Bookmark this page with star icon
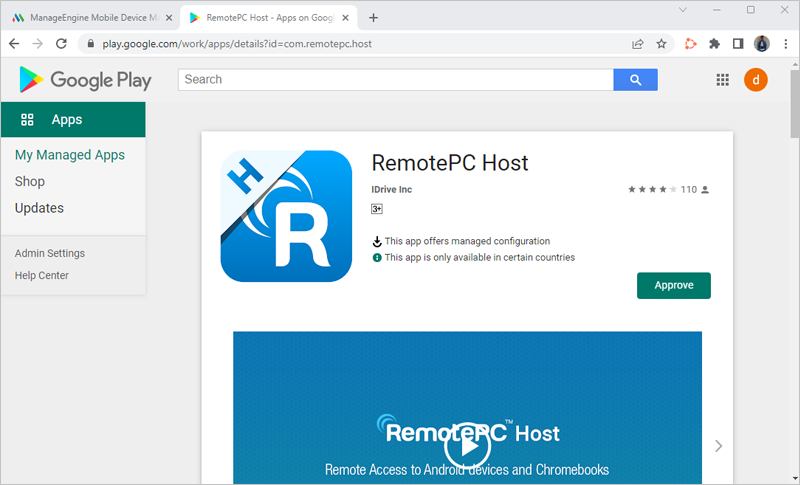 [661, 44]
